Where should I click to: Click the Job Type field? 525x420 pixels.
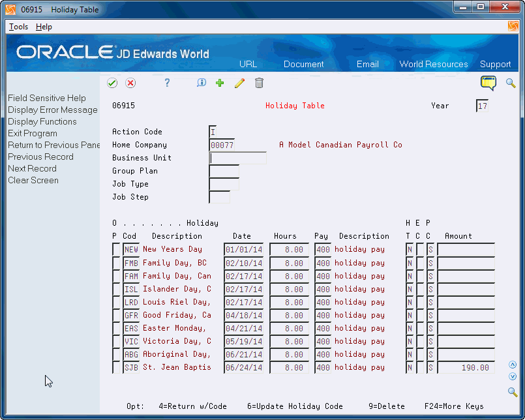[x=224, y=184]
